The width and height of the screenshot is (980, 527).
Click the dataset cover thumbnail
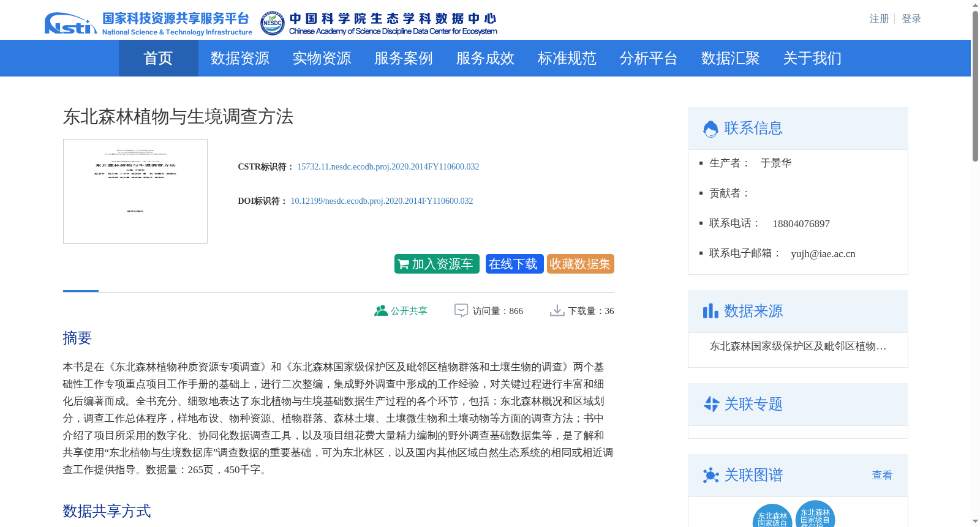(135, 191)
